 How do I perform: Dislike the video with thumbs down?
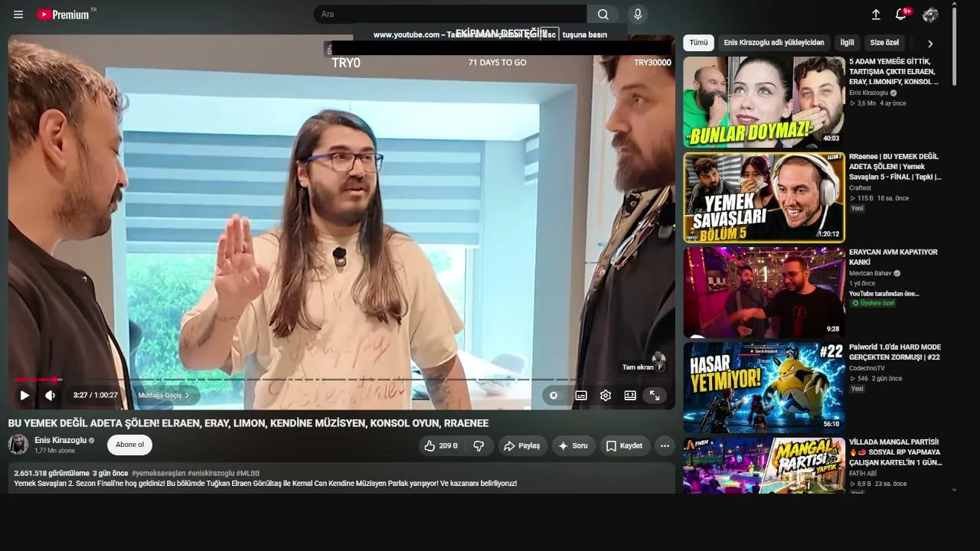479,445
